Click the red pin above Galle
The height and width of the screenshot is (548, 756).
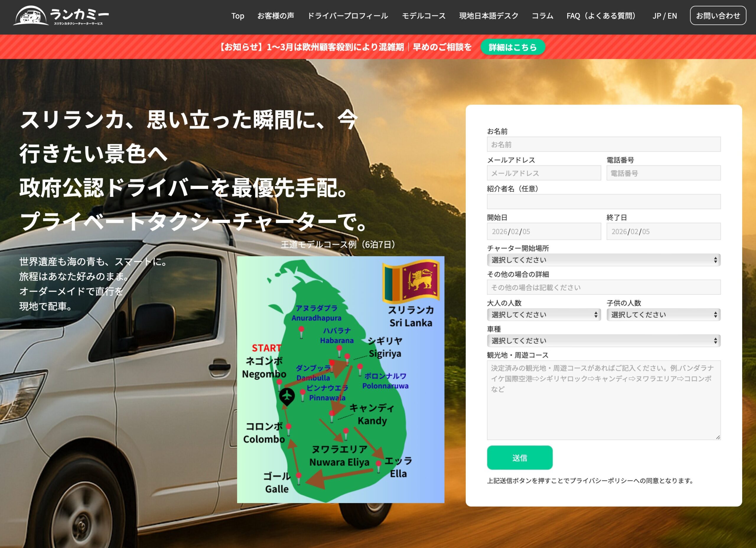coord(299,476)
